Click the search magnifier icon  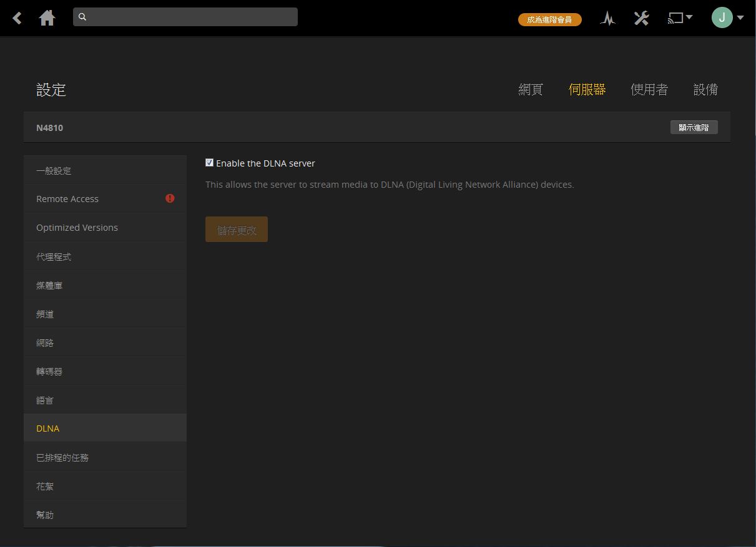pyautogui.click(x=82, y=17)
